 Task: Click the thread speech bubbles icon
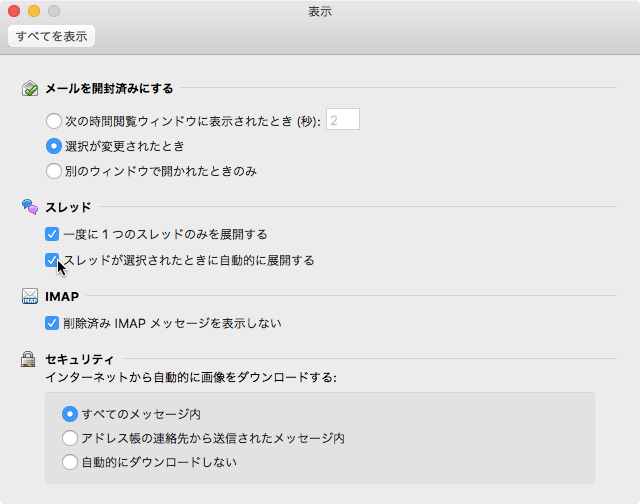pos(30,207)
